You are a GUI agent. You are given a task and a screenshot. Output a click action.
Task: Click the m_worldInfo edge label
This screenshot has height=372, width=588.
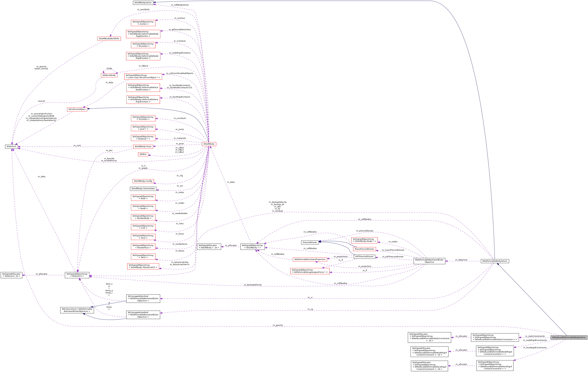[143, 9]
